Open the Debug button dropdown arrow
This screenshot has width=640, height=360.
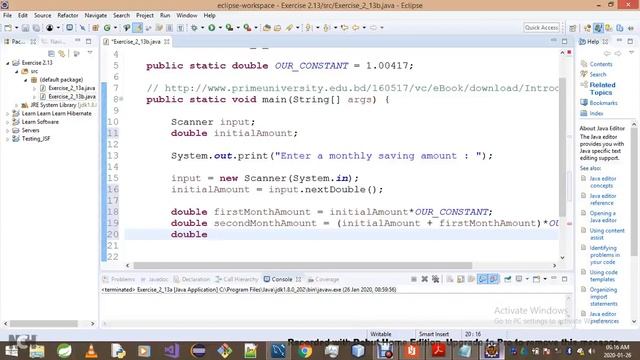coord(202,28)
